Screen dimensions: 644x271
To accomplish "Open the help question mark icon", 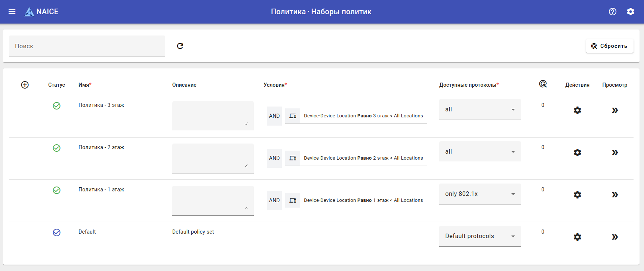I will [x=613, y=12].
